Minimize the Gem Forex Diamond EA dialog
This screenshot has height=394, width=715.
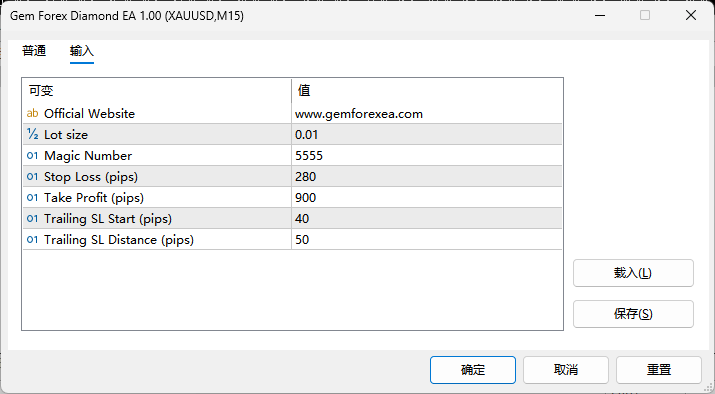point(600,16)
